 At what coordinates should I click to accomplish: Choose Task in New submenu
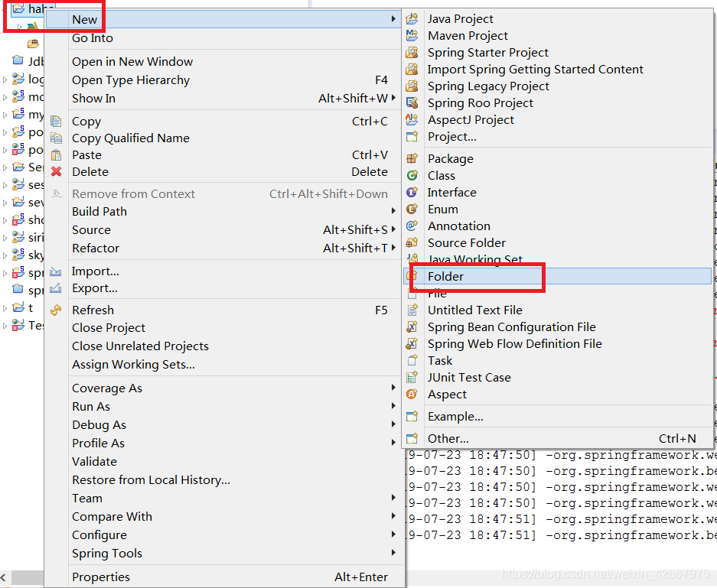557,360
